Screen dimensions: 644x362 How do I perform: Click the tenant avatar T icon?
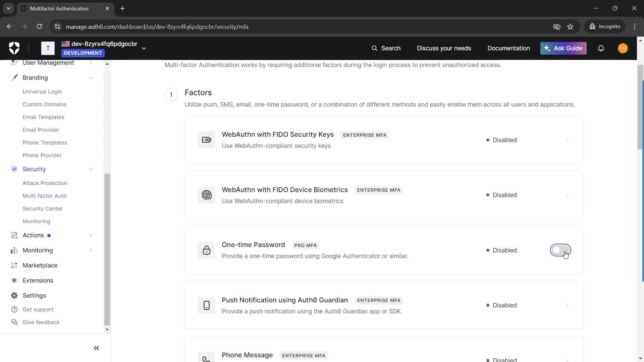pos(48,48)
